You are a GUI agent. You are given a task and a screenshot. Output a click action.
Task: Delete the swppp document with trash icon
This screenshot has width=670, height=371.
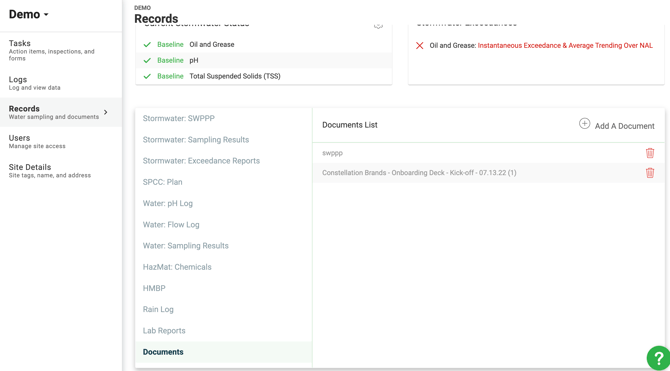coord(649,153)
